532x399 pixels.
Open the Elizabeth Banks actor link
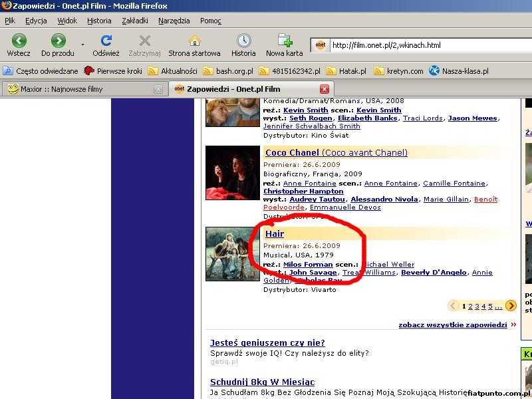(368, 118)
